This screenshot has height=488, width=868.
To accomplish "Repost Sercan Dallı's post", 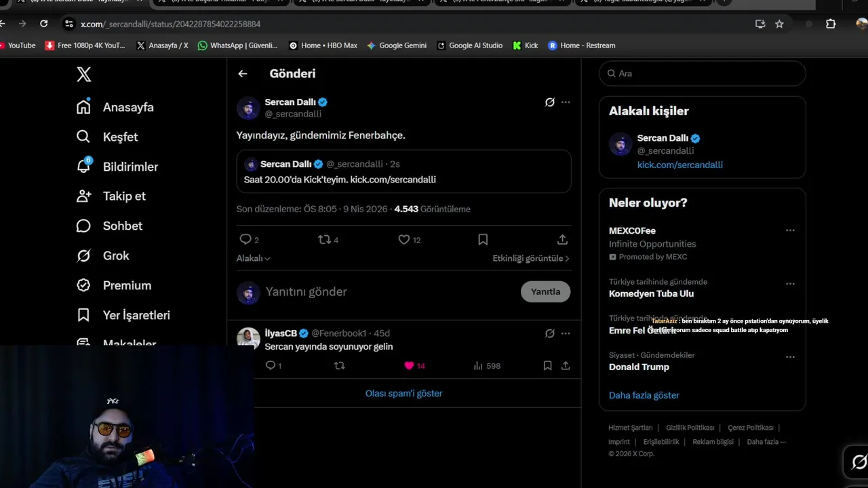I will (325, 239).
